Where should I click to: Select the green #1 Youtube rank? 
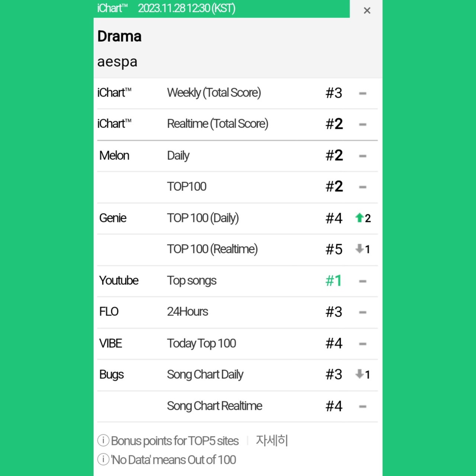pyautogui.click(x=334, y=281)
